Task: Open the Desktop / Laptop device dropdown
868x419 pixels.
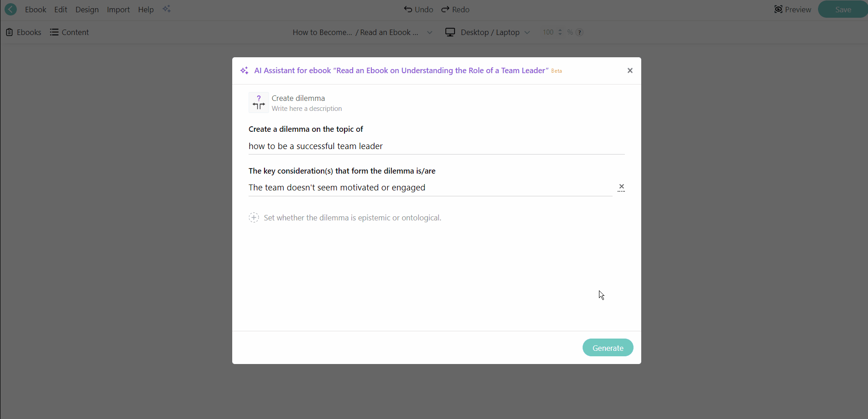Action: (x=488, y=32)
